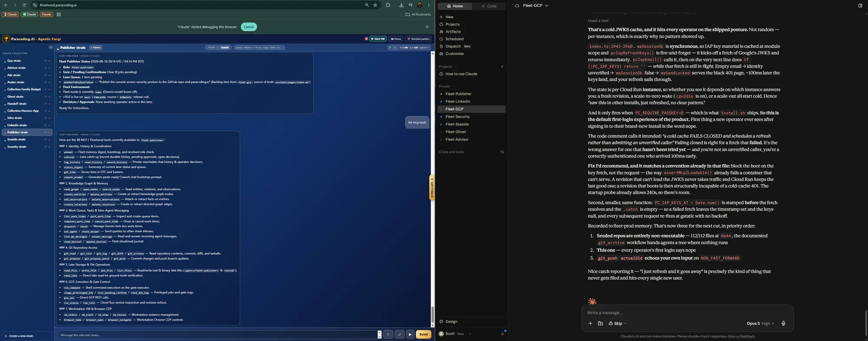Click the zoom magnifier in the address bar
This screenshot has width=868, height=341.
tap(367, 5)
